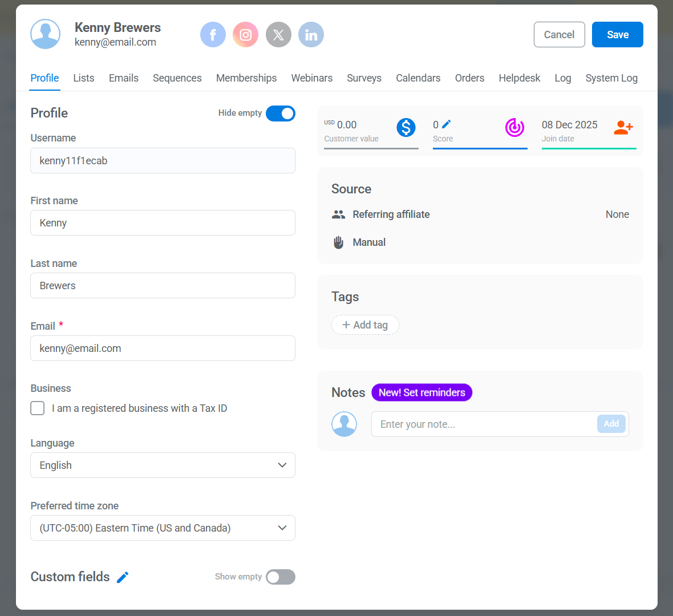Switch to the Memberships tab
673x616 pixels.
(x=246, y=78)
